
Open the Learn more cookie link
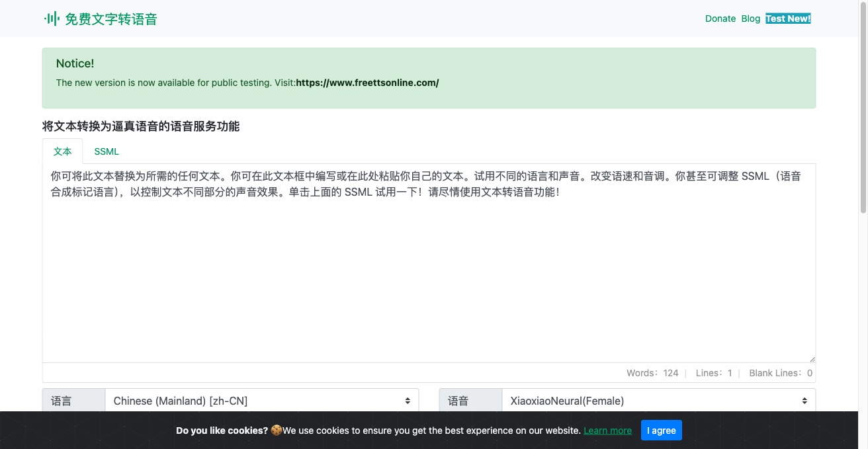point(607,430)
